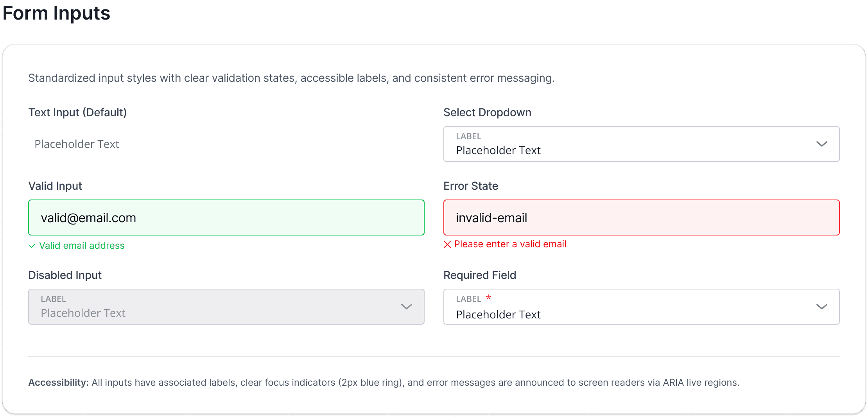
Task: Open the Select Dropdown combo box
Action: [626, 144]
